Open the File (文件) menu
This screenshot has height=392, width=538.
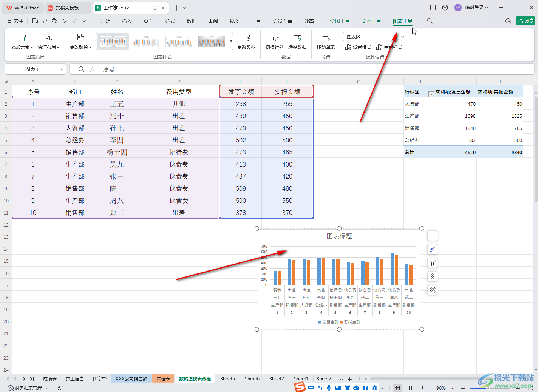(15, 21)
